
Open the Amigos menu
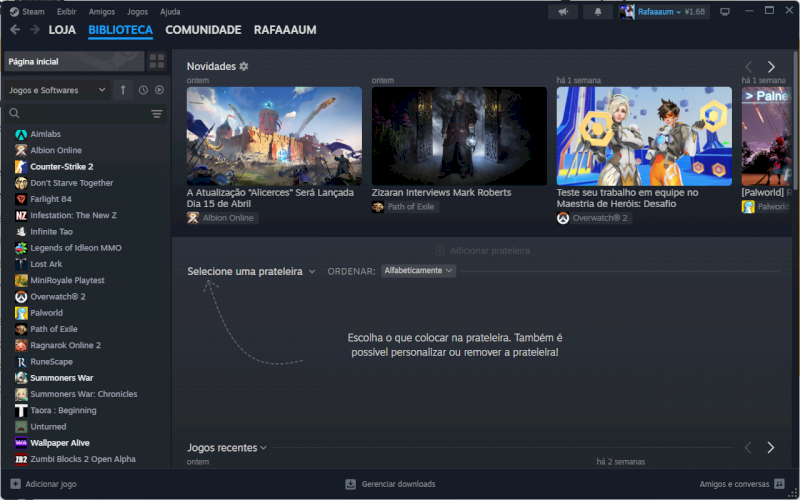point(102,12)
